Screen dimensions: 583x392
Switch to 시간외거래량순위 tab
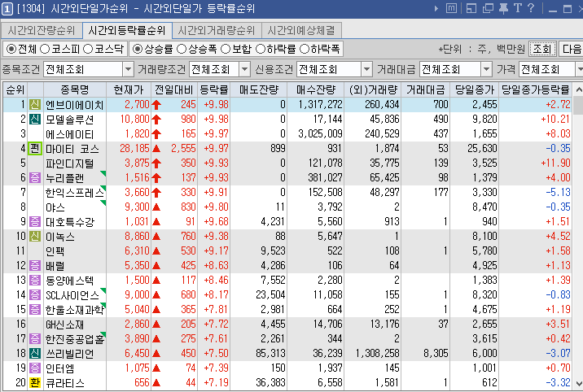(217, 30)
